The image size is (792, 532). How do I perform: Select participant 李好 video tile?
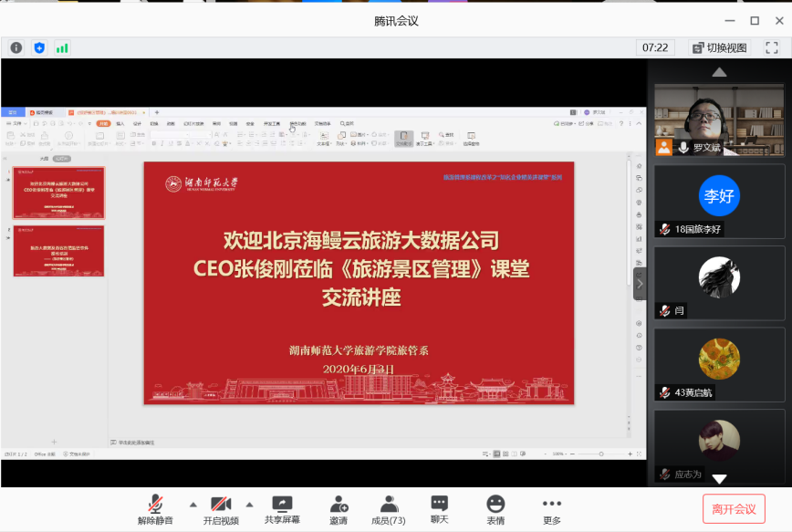coord(719,201)
